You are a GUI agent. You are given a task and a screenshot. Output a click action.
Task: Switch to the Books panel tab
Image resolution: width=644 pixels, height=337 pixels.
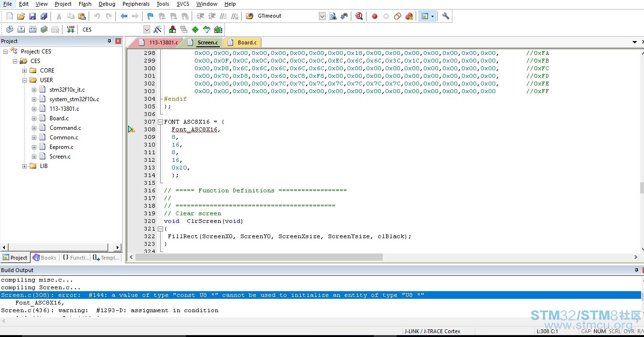click(x=44, y=258)
